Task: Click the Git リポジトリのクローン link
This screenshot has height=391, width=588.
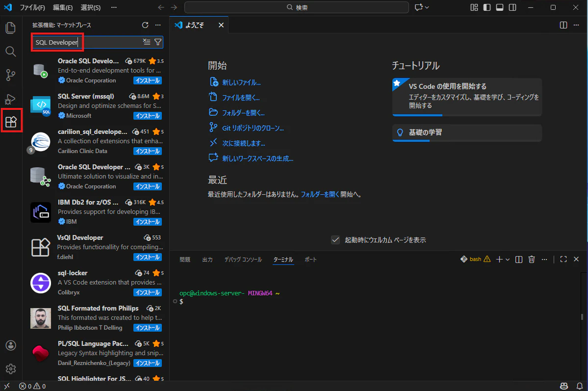Action: (x=253, y=128)
